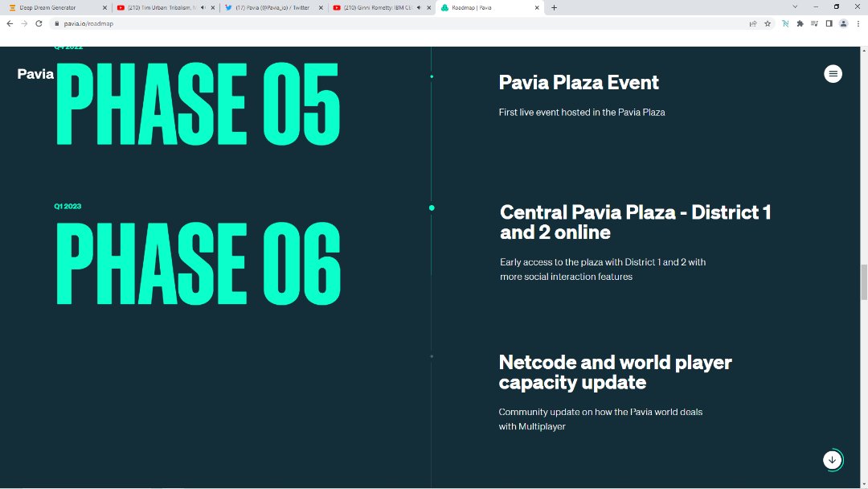The height and width of the screenshot is (489, 868).
Task: Close the Pavia Twitter tab
Action: [321, 8]
